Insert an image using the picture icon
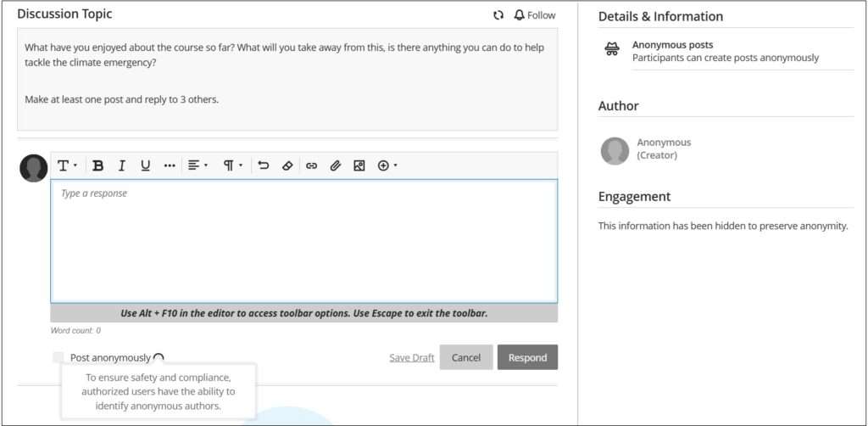The height and width of the screenshot is (426, 868). (x=359, y=165)
